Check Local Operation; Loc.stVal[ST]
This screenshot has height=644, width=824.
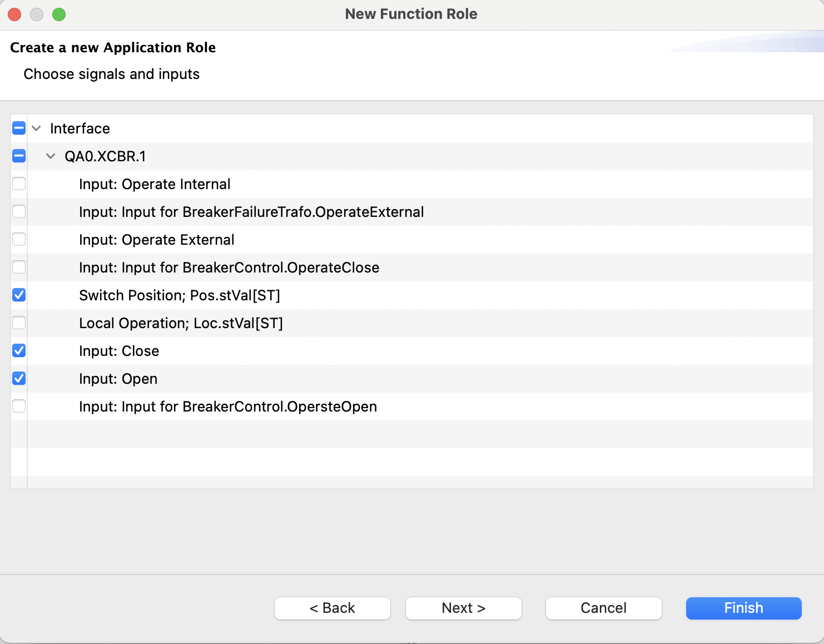click(18, 323)
